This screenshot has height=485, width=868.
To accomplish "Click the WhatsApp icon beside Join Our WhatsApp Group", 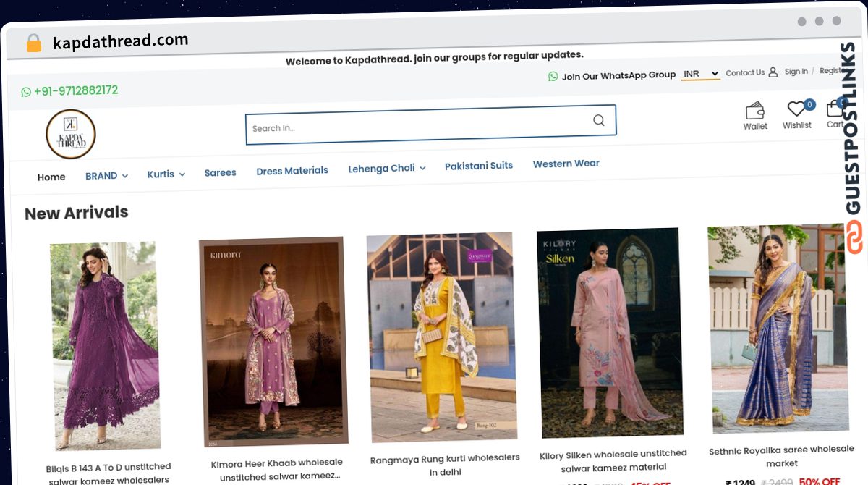I will 553,76.
